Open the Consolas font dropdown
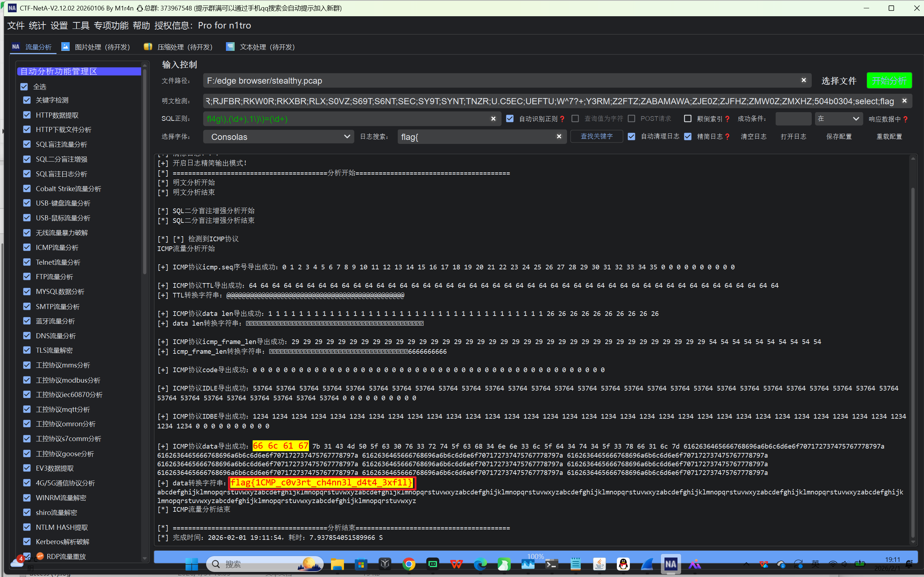Screen dimensions: 924x577 pyautogui.click(x=279, y=137)
